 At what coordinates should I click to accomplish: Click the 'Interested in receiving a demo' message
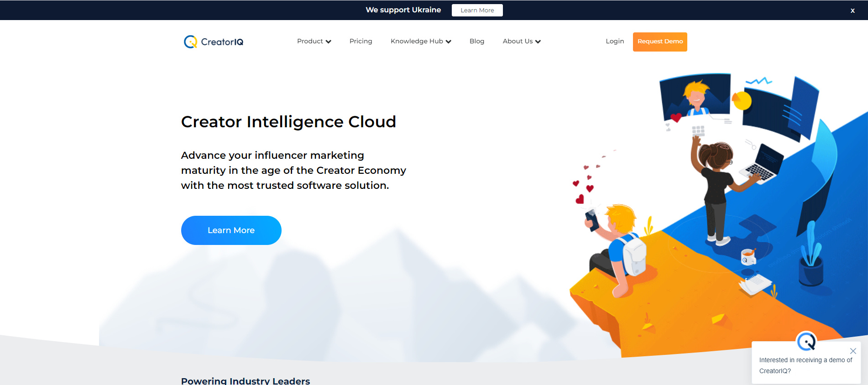(805, 365)
